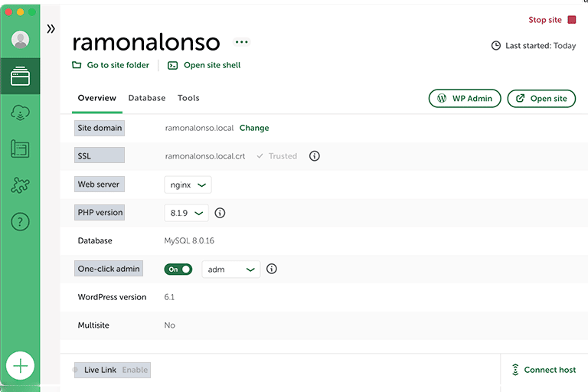Open the Help question mark icon
The image size is (588, 392).
[x=20, y=222]
